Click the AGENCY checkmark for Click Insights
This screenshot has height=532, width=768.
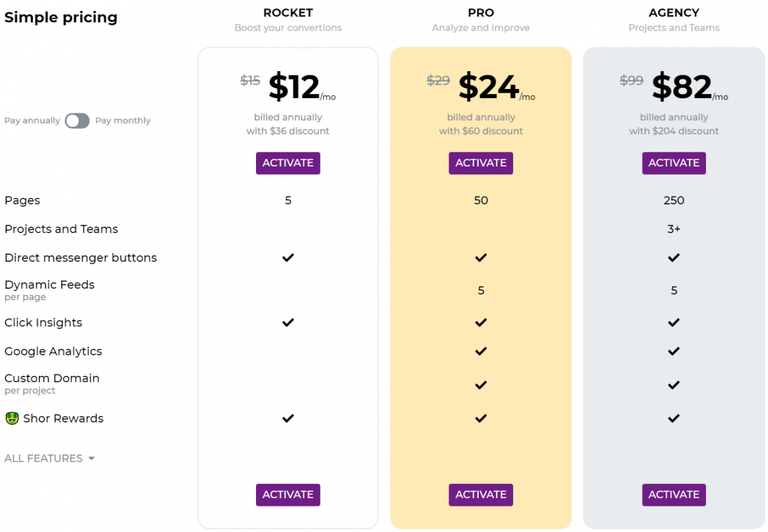[673, 323]
